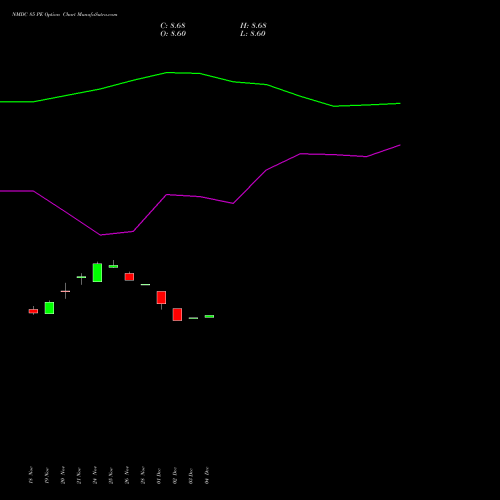Click the red candle for 01 Dec
500x500 pixels.
point(161,297)
